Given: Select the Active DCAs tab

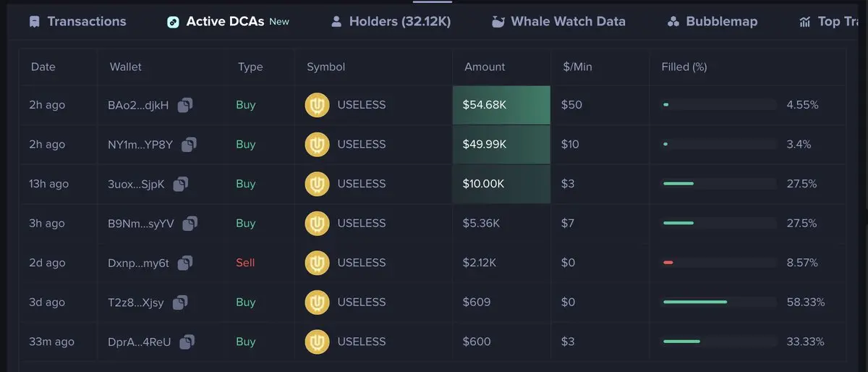Looking at the screenshot, I should pyautogui.click(x=228, y=22).
